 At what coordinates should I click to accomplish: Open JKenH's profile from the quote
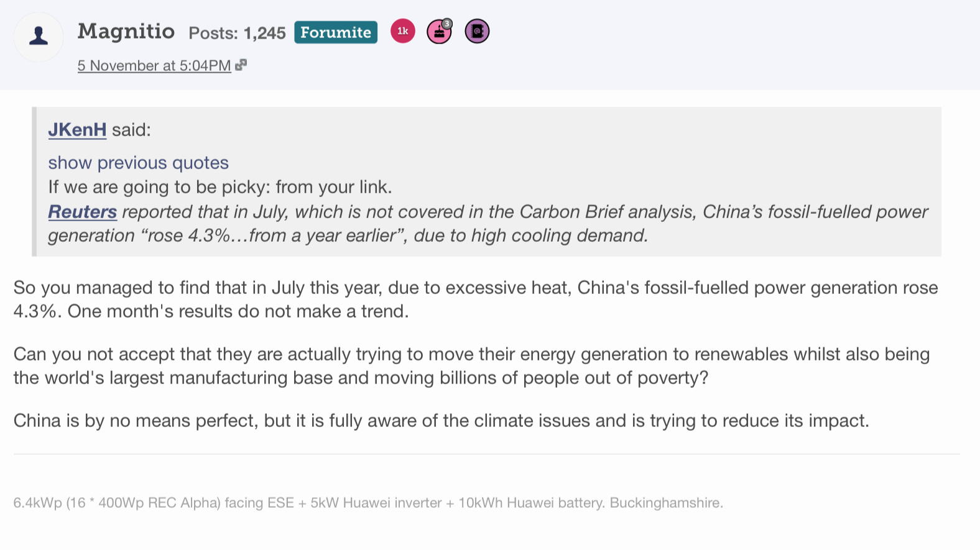tap(77, 129)
